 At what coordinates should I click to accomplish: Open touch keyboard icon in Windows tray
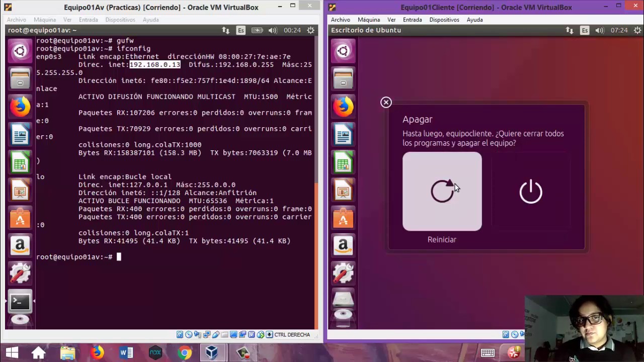point(488,352)
